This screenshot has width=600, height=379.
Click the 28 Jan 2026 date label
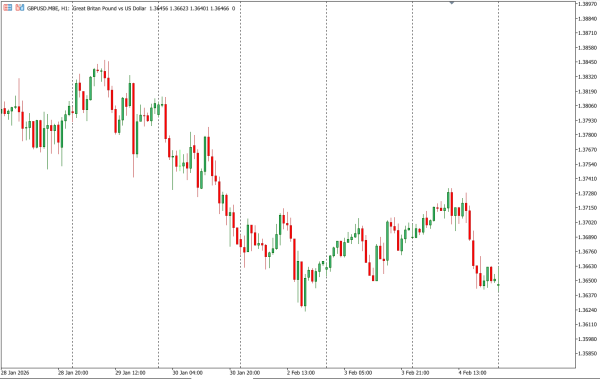[15, 372]
